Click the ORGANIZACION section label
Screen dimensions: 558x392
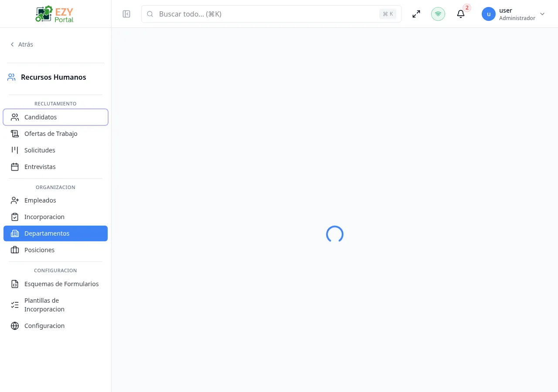[55, 187]
